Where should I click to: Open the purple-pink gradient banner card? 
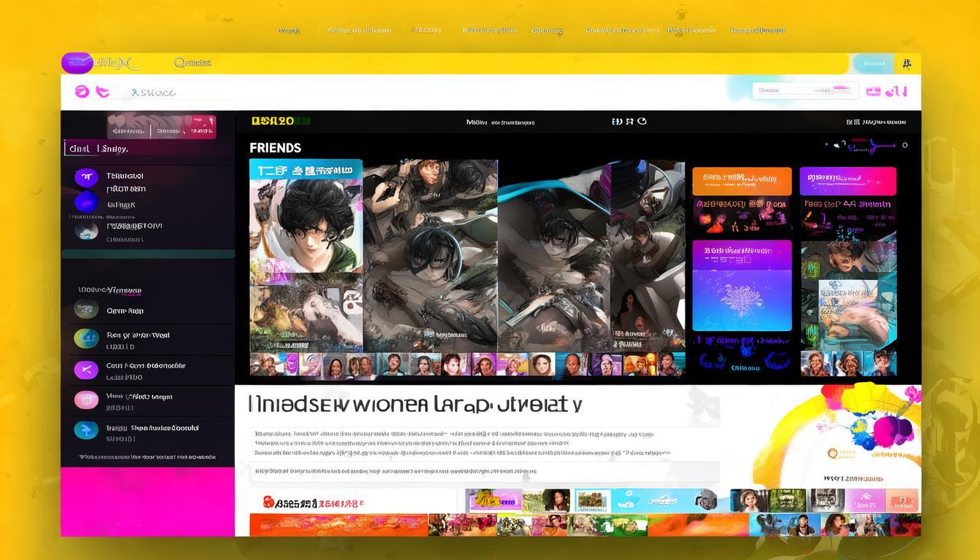847,181
